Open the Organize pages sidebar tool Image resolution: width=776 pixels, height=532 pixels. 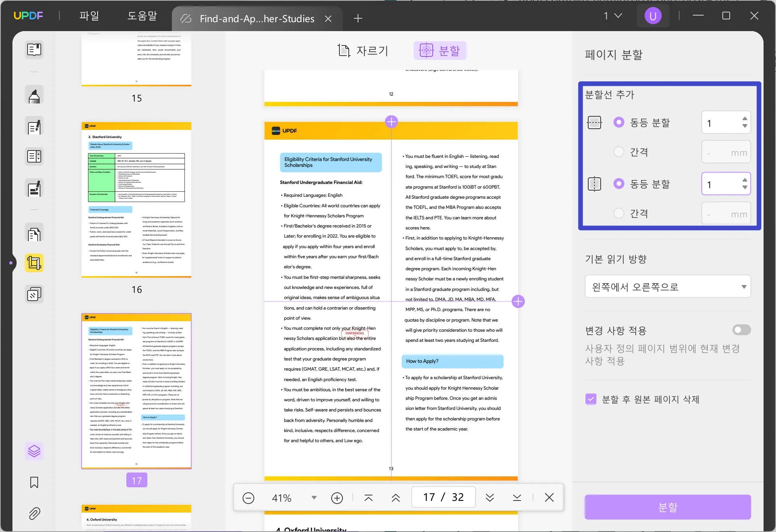click(34, 157)
